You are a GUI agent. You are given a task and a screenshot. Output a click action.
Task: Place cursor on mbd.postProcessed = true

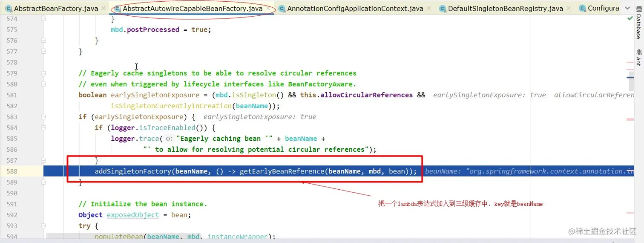pyautogui.click(x=161, y=30)
